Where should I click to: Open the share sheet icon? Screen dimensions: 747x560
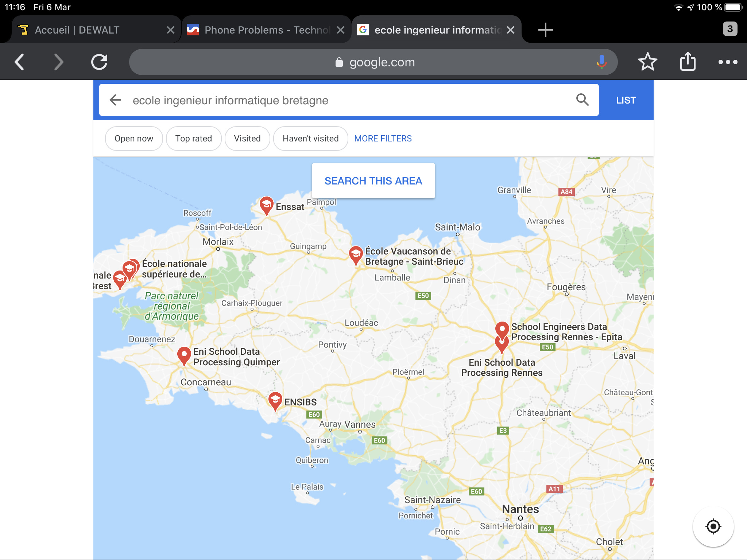tap(688, 61)
